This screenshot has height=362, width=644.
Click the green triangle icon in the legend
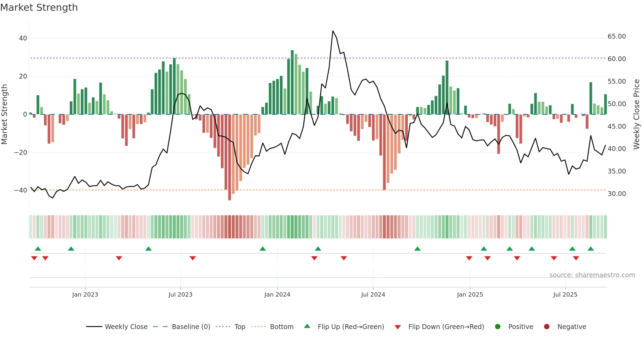307,326
